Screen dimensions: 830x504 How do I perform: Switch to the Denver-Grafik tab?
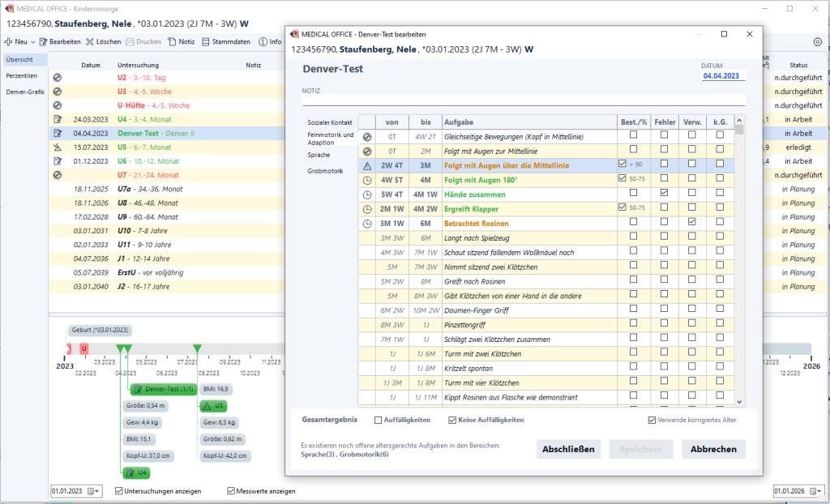coord(25,92)
